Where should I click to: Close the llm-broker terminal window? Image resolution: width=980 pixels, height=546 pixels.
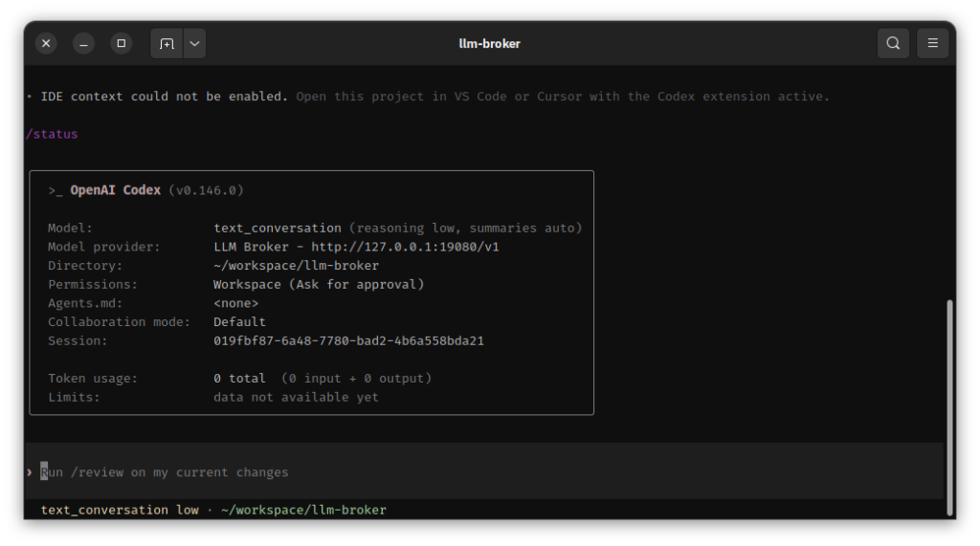pos(46,43)
